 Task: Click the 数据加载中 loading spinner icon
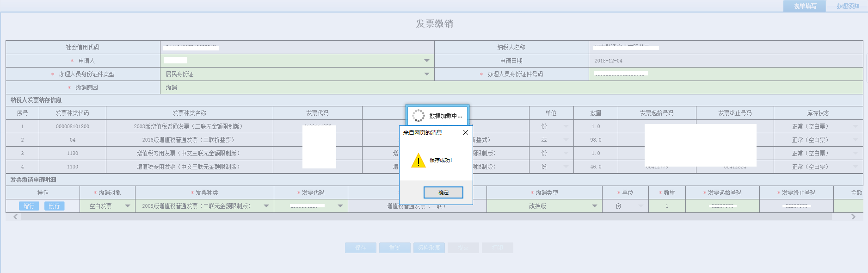418,116
